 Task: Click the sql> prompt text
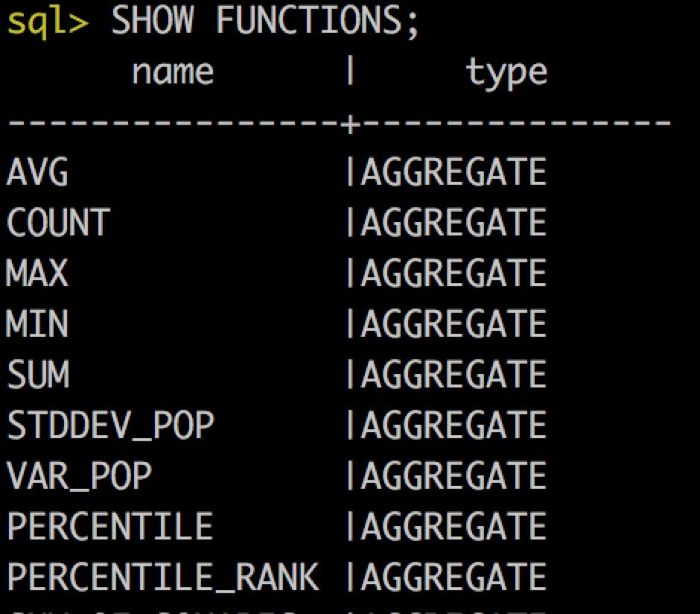click(48, 23)
